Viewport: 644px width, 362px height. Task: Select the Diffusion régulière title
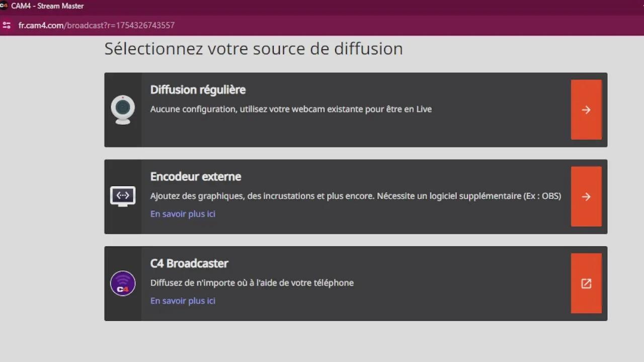pos(198,89)
